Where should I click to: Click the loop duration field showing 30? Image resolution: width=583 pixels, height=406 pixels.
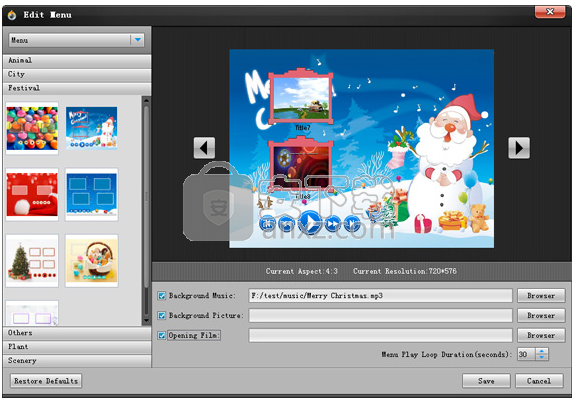[x=526, y=354]
